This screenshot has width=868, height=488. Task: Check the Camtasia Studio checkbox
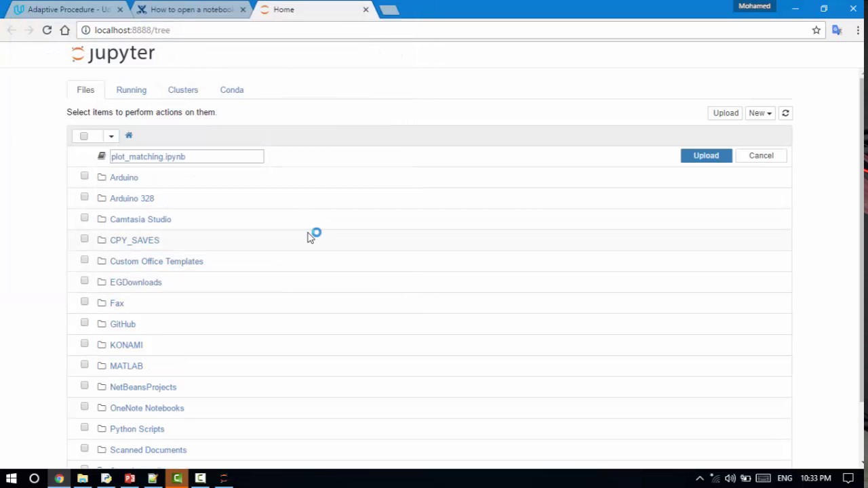coord(84,218)
